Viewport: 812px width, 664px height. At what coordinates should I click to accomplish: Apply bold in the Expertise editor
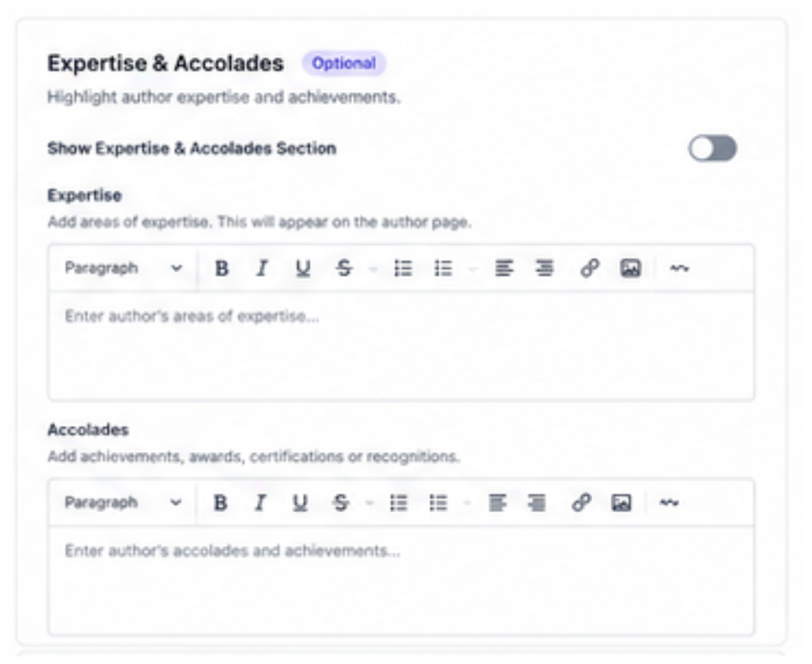tap(221, 268)
